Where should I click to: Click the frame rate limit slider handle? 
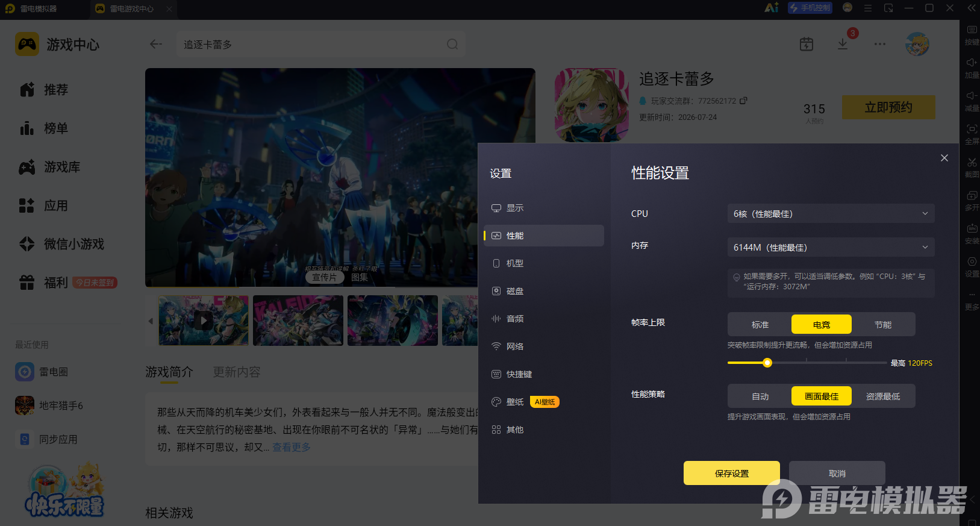767,363
